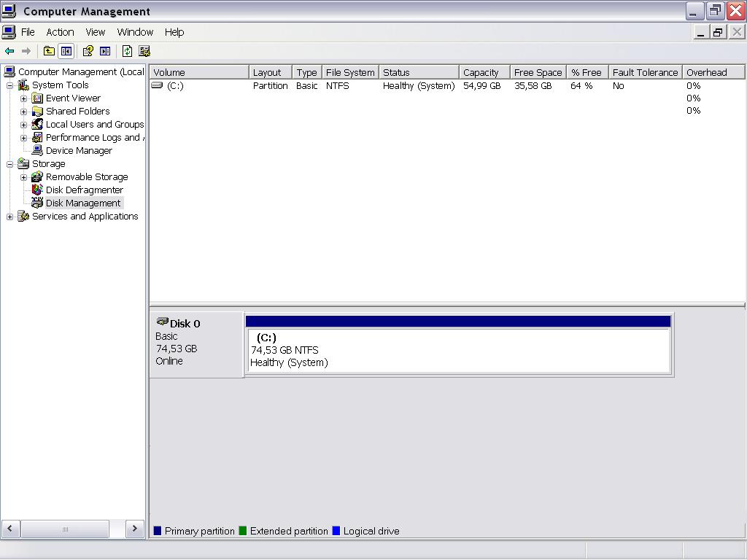Click the Disk Management tree icon

(x=37, y=203)
